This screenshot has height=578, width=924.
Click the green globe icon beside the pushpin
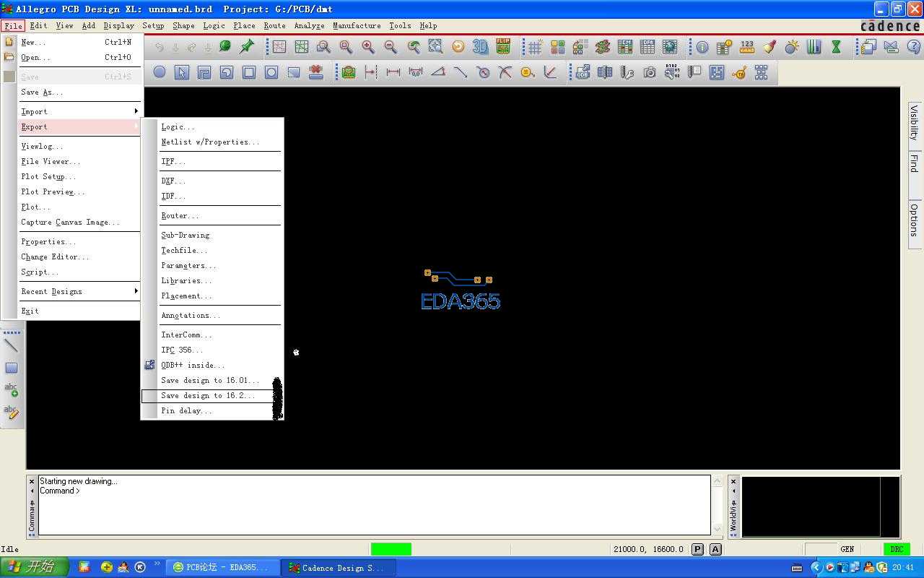click(x=225, y=47)
